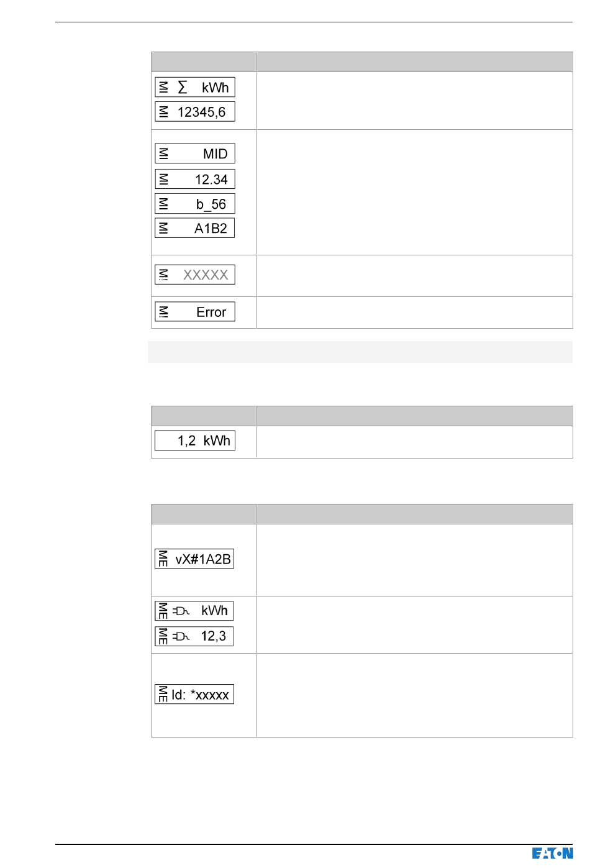Click the Eaton logo in footer
This screenshot has height=868, width=590.
(552, 853)
